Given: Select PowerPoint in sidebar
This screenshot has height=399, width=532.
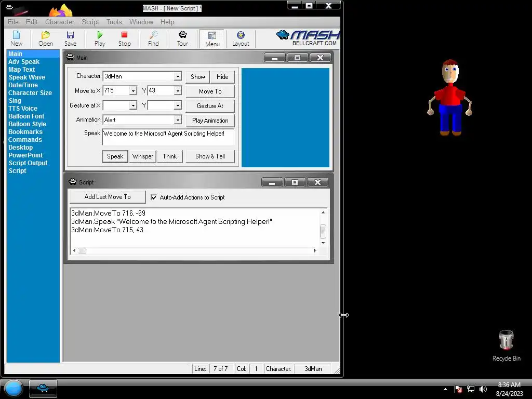Looking at the screenshot, I should pos(25,155).
